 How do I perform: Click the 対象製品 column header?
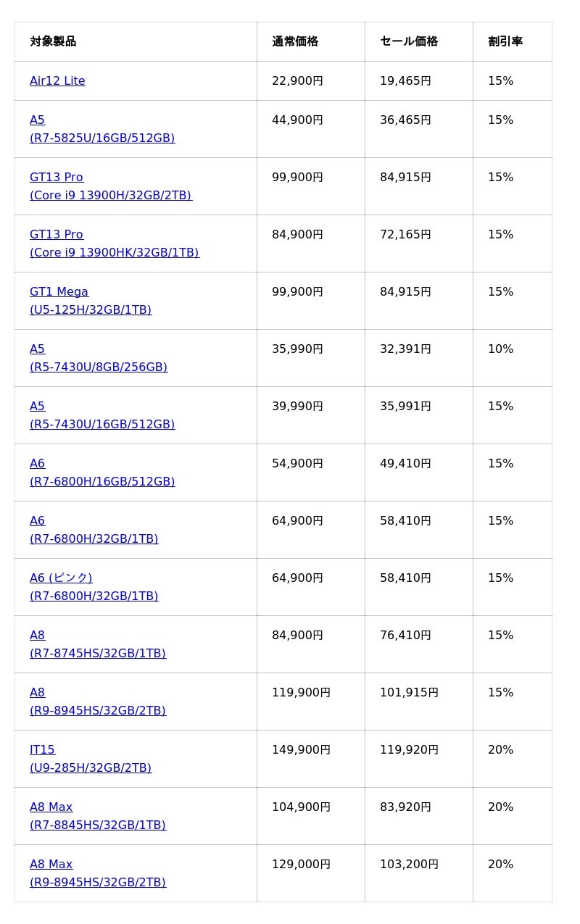coord(53,41)
